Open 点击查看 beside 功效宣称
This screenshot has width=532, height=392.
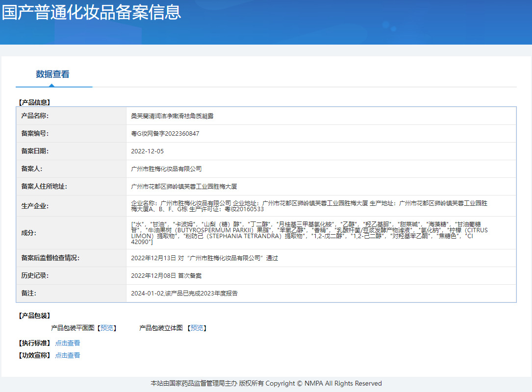(68, 355)
